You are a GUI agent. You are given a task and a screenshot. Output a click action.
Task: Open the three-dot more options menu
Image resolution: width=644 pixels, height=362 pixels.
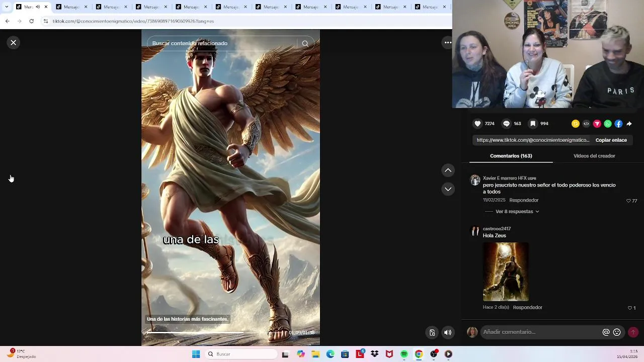click(x=448, y=43)
